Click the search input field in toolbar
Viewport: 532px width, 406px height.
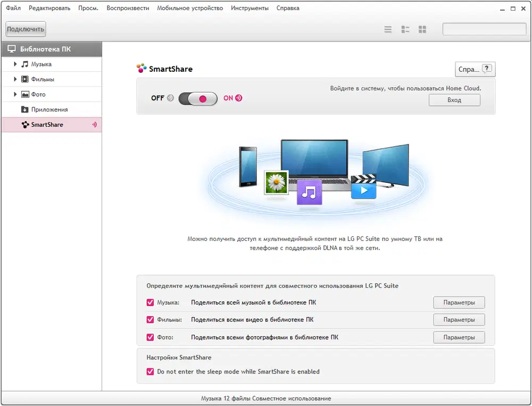point(485,29)
